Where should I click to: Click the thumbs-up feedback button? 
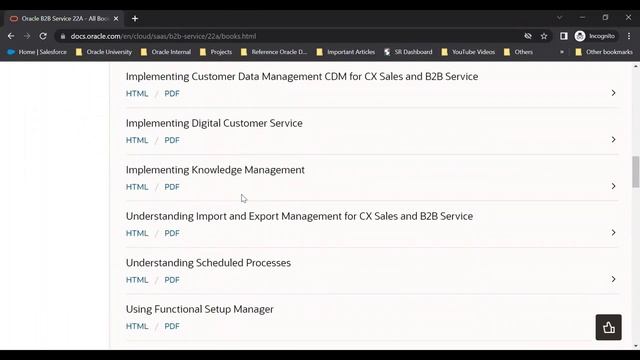609,327
